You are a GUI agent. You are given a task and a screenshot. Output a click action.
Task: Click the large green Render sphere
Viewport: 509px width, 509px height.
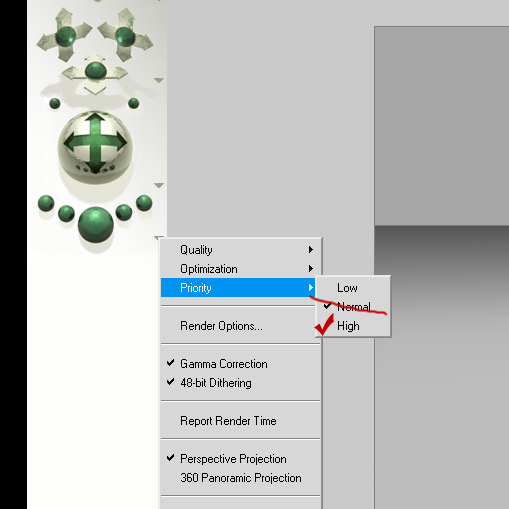click(96, 225)
